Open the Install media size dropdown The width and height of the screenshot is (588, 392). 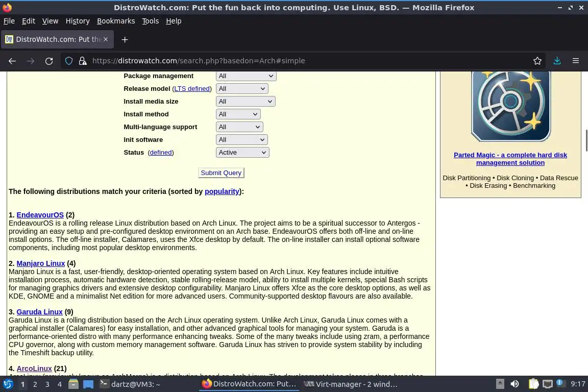pyautogui.click(x=246, y=101)
